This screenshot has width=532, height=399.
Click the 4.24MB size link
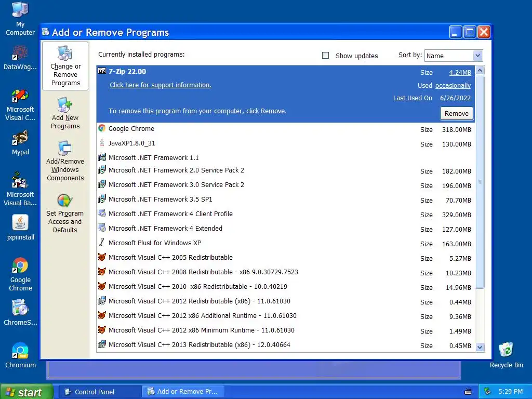tap(460, 72)
